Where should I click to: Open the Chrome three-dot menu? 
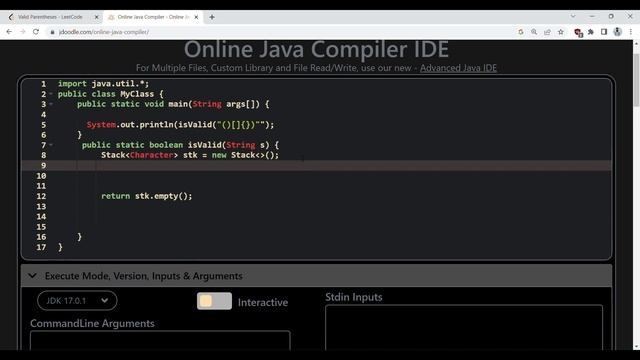631,32
